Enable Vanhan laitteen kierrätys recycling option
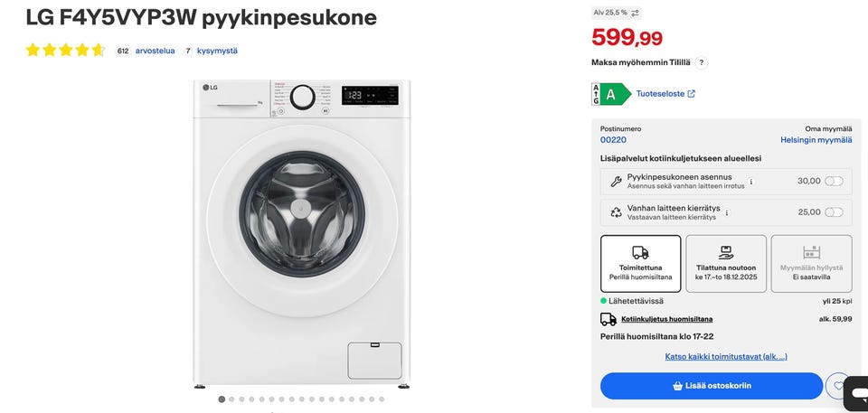868x413 pixels. tap(833, 212)
